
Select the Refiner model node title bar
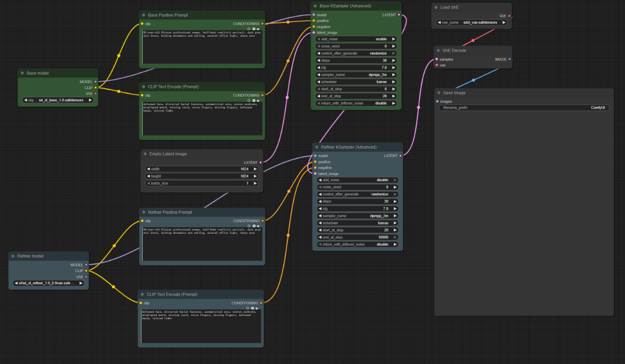click(x=49, y=256)
